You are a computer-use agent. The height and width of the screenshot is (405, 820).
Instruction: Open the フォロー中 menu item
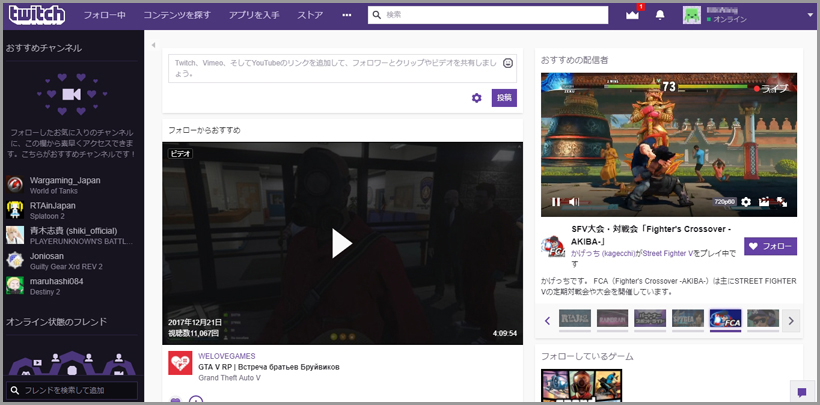click(x=105, y=15)
